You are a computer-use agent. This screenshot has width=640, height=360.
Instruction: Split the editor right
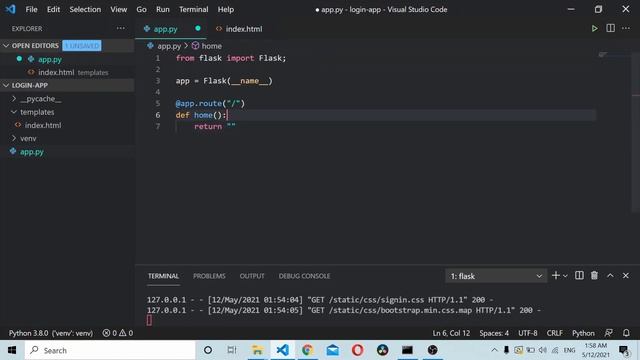pos(610,28)
